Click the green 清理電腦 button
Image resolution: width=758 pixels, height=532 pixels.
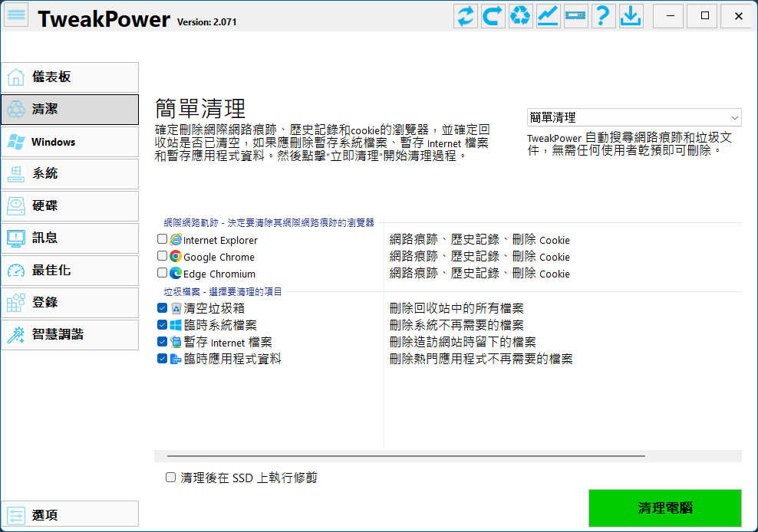tap(664, 508)
